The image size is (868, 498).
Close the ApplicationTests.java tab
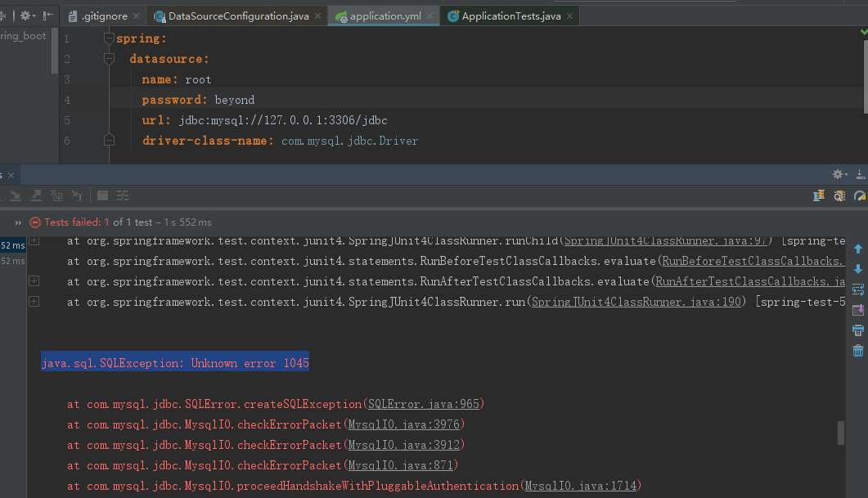tap(569, 16)
